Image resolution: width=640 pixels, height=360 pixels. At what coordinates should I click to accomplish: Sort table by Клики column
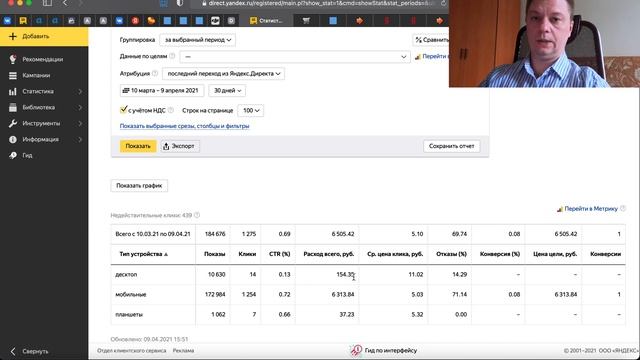pos(247,254)
